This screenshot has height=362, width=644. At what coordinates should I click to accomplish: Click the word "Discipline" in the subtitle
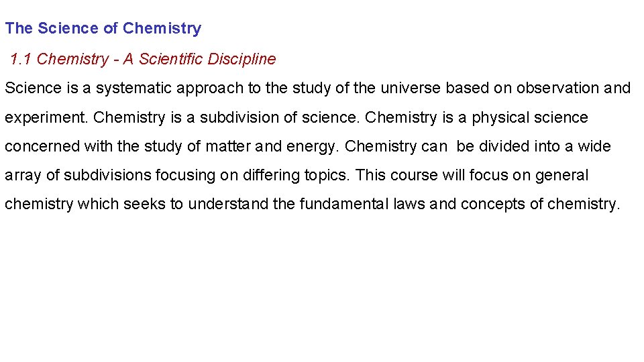pos(241,59)
